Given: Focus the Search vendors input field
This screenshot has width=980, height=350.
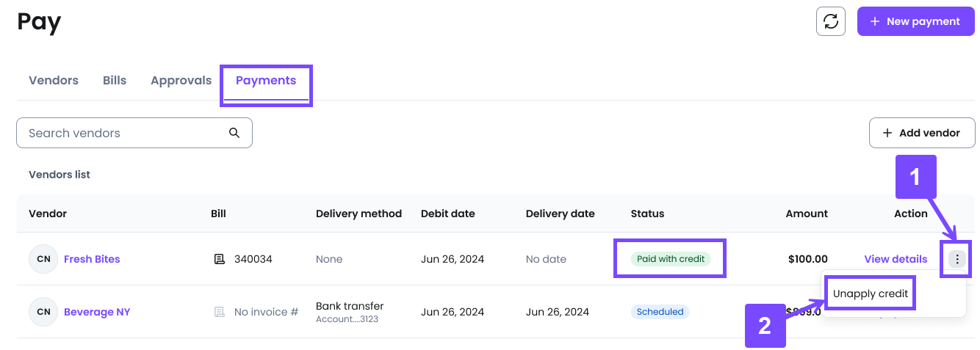Looking at the screenshot, I should tap(134, 133).
